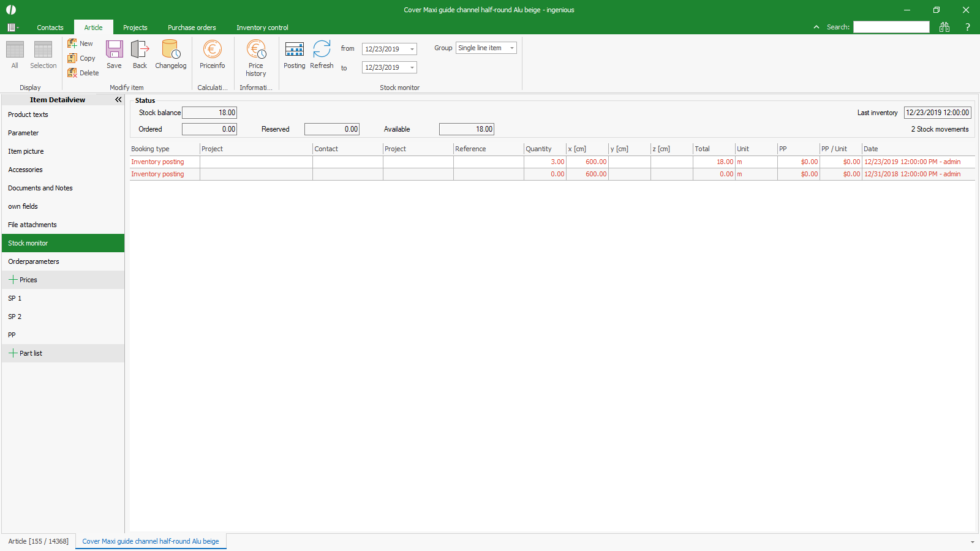The width and height of the screenshot is (980, 551).
Task: Expand the Part list section
Action: point(13,353)
